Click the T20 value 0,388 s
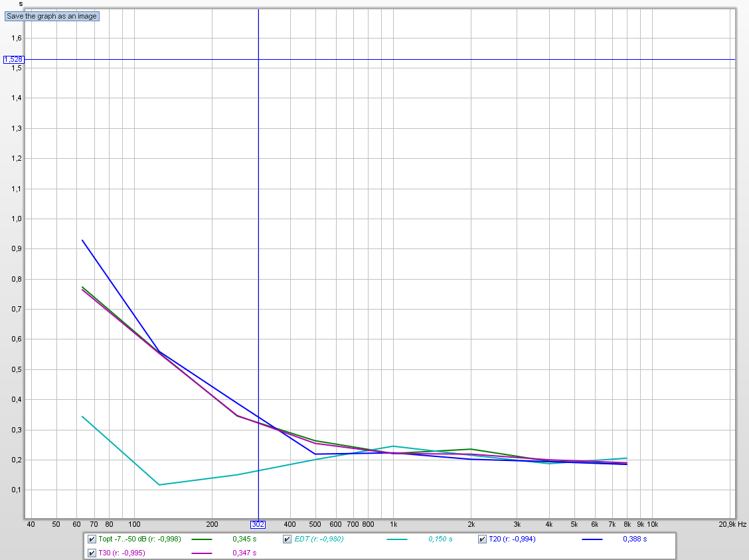The image size is (749, 560). tap(635, 539)
